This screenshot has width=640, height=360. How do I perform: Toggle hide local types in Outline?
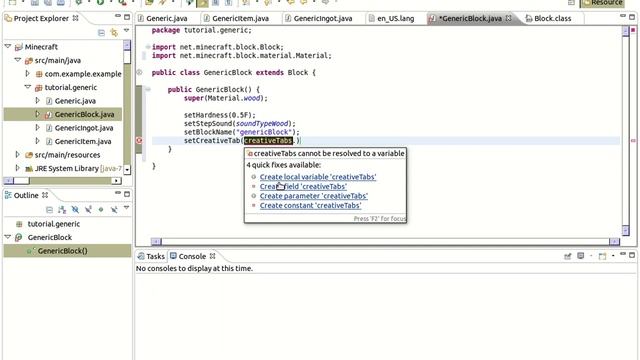(114, 210)
